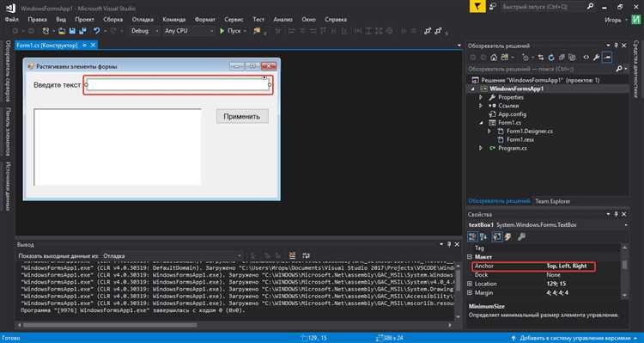Click the Refresh icon in Solution Explorer
The width and height of the screenshot is (644, 343).
pyautogui.click(x=550, y=57)
